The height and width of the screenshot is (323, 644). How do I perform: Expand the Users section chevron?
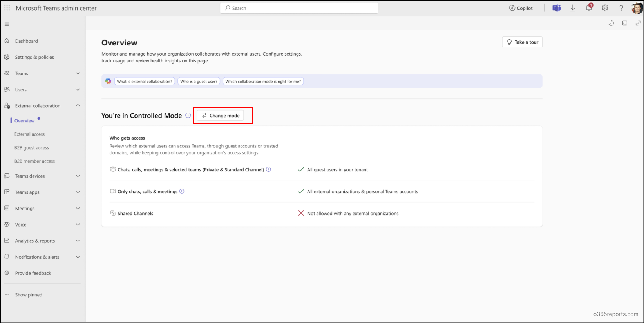click(x=78, y=90)
